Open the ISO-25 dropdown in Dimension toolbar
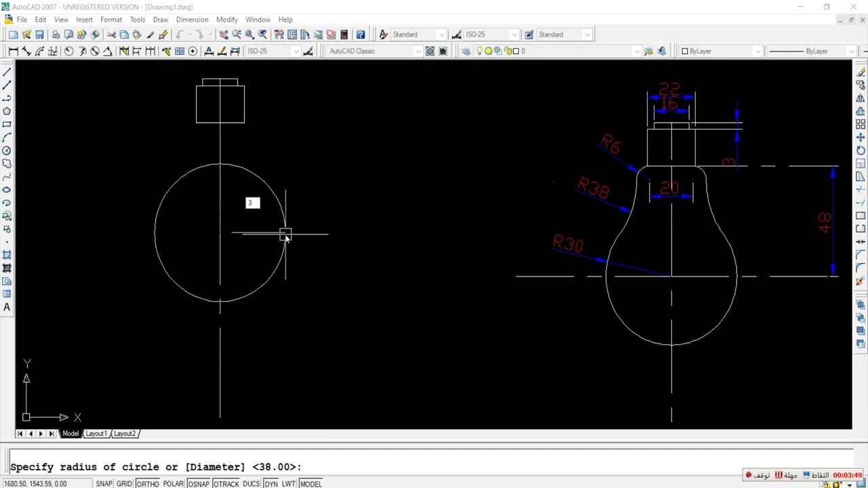 [296, 52]
